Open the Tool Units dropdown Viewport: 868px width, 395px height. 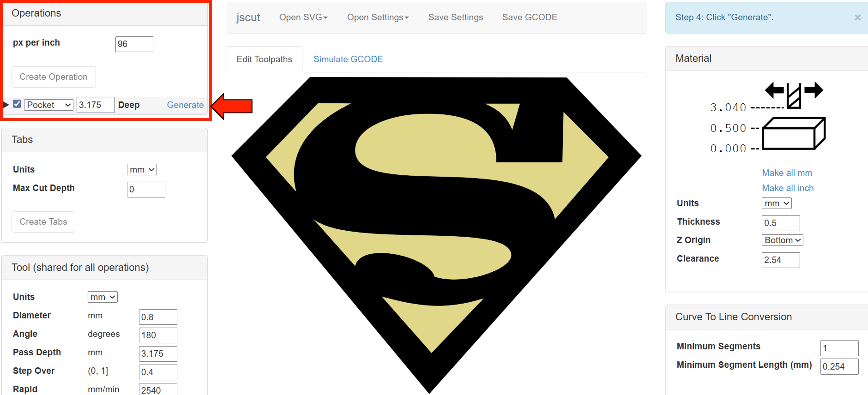(x=102, y=297)
